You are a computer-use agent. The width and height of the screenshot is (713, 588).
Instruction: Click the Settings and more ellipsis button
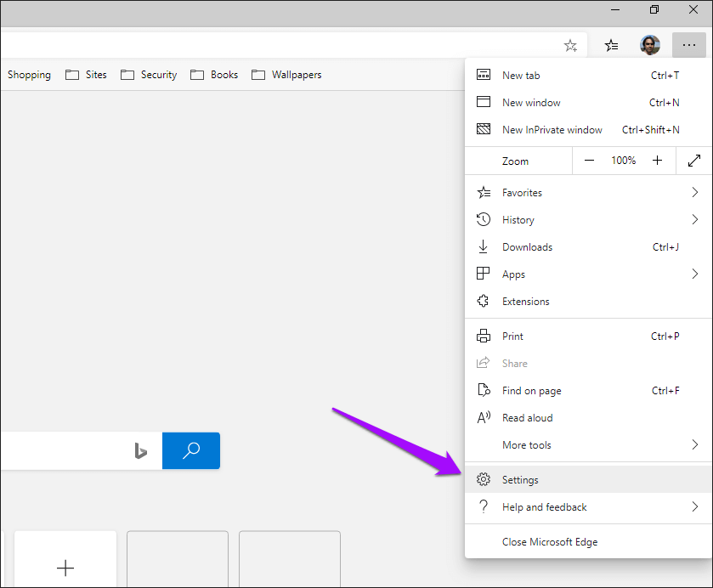point(688,45)
